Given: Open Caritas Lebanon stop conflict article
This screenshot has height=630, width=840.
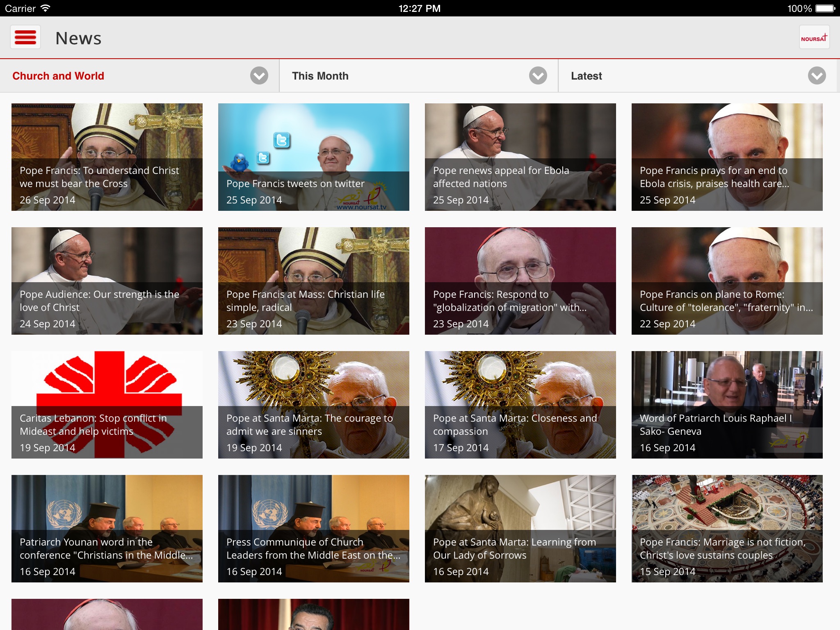Looking at the screenshot, I should pyautogui.click(x=107, y=405).
